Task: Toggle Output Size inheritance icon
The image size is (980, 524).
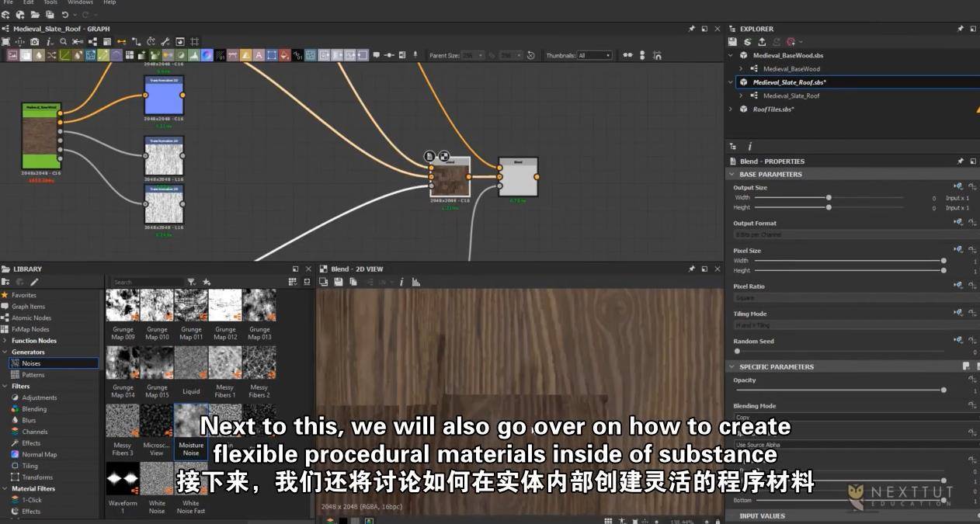Action: click(x=958, y=186)
